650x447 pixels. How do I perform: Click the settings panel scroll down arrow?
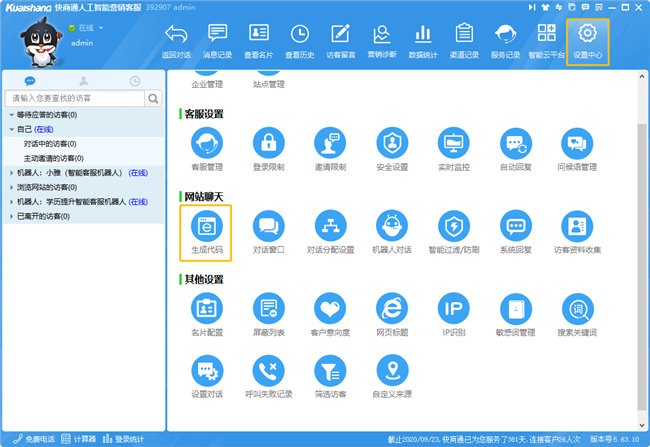[x=642, y=425]
